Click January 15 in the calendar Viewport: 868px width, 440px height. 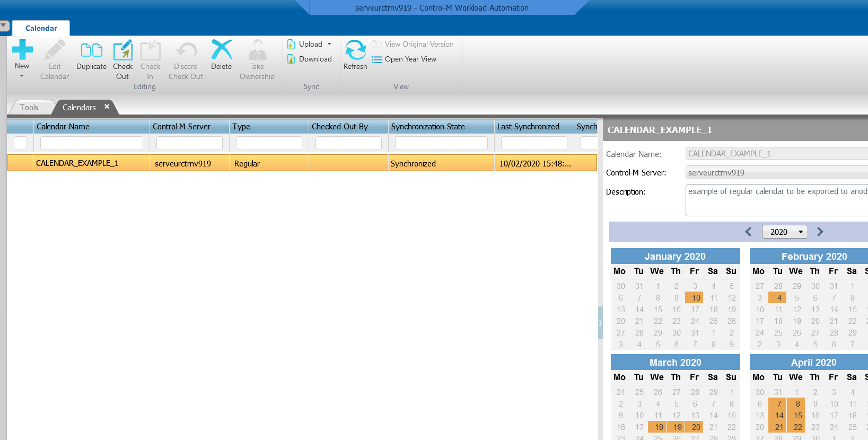[657, 309]
